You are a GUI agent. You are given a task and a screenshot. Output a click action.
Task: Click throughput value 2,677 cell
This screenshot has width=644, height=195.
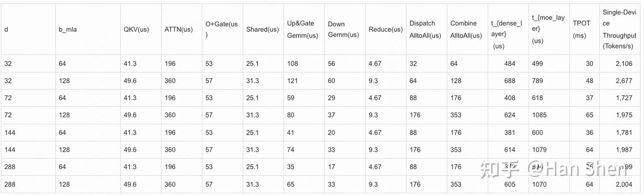(x=624, y=81)
